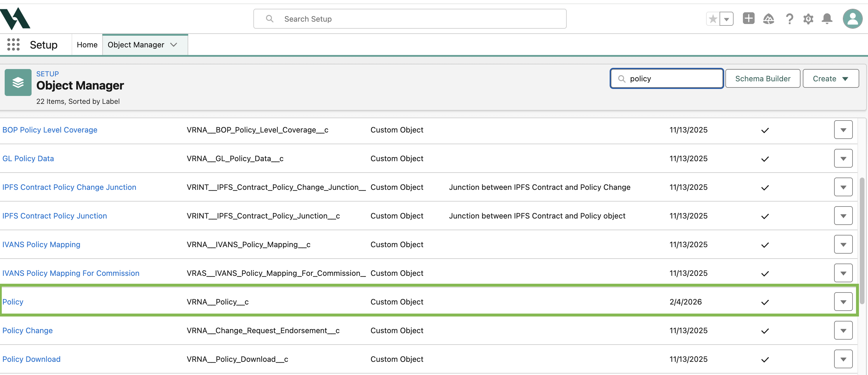Expand row actions for BOP Policy Level Coverage
868x375 pixels.
click(x=843, y=130)
